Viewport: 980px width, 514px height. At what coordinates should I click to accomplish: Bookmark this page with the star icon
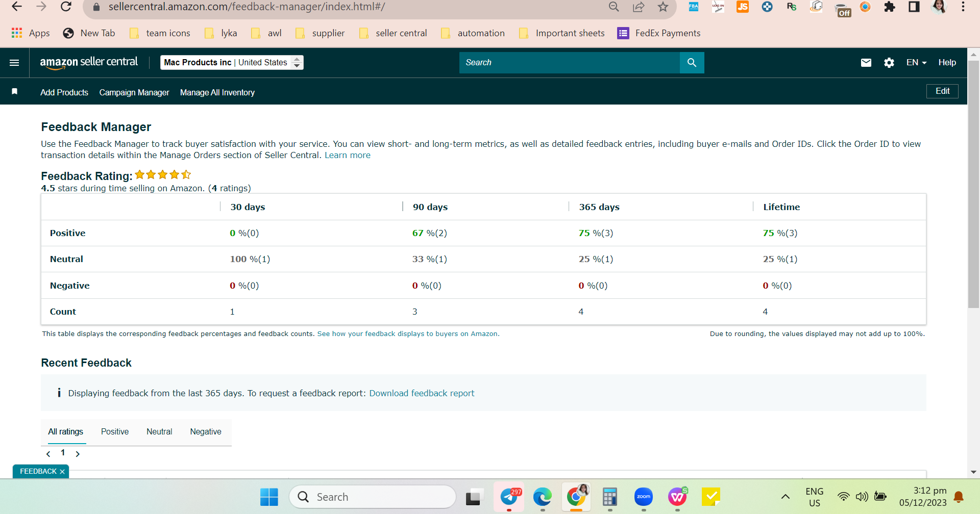click(663, 7)
